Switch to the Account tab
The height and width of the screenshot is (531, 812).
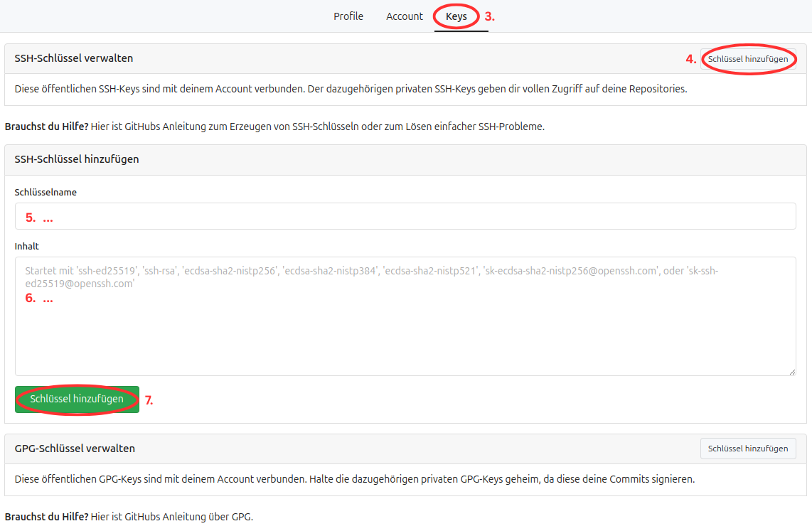(x=404, y=16)
